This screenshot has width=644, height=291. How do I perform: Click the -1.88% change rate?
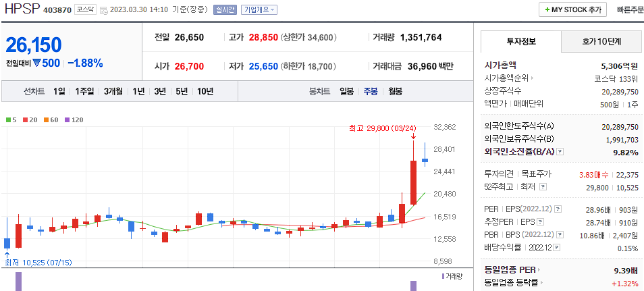point(86,63)
